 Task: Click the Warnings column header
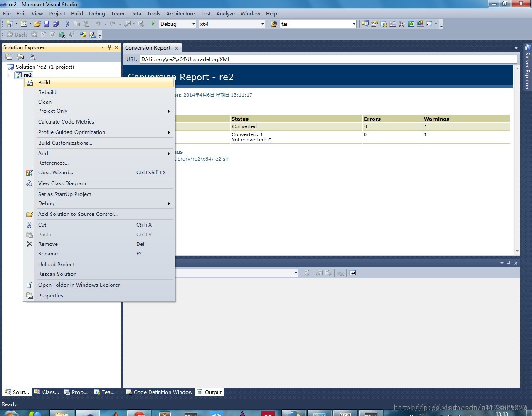point(466,119)
